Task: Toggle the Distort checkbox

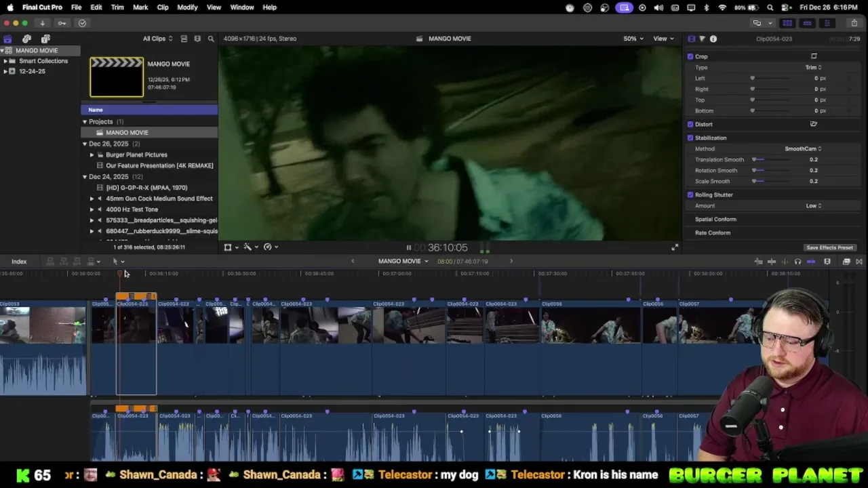Action: point(690,124)
